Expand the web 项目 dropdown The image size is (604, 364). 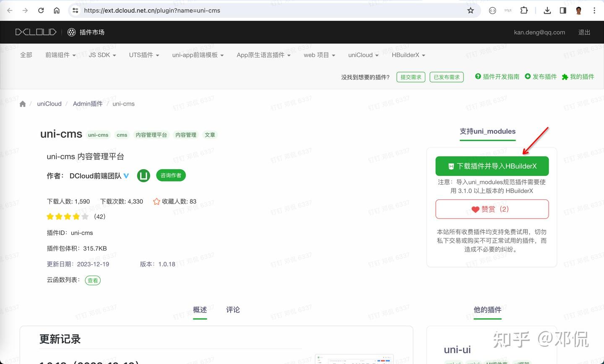coord(320,55)
